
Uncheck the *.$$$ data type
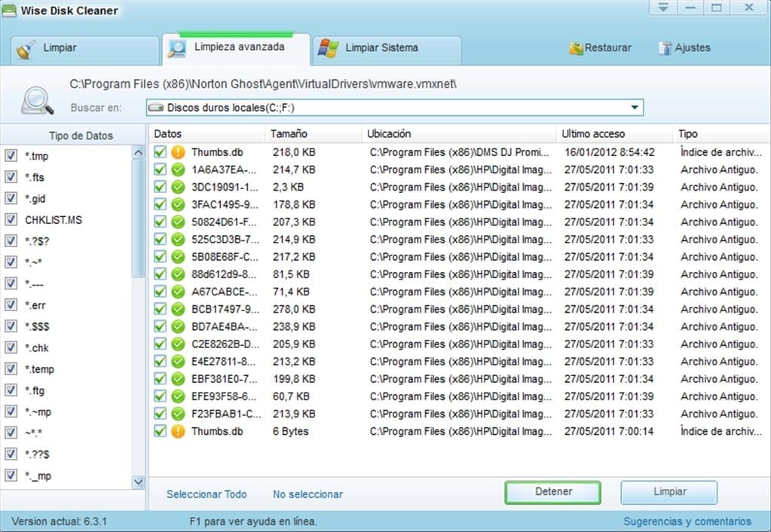coord(11,326)
